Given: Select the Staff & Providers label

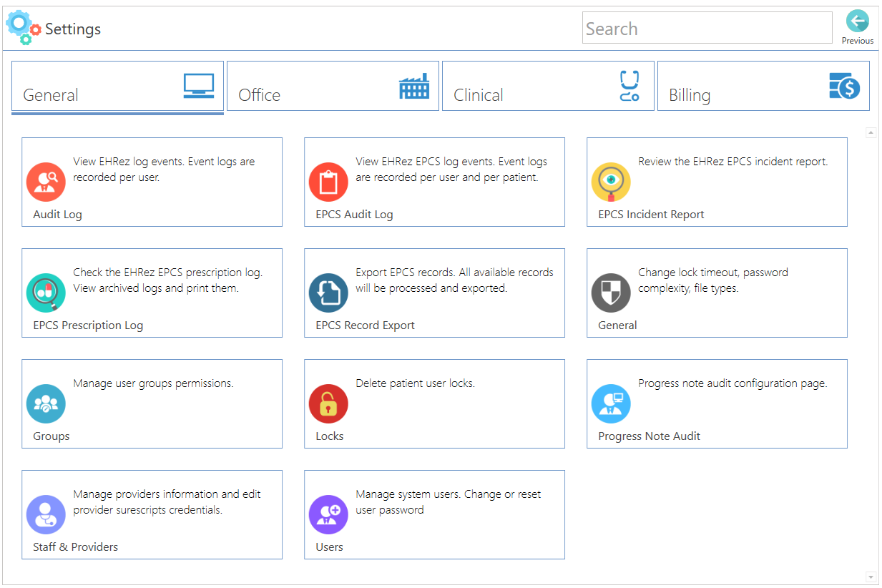Looking at the screenshot, I should 75,547.
